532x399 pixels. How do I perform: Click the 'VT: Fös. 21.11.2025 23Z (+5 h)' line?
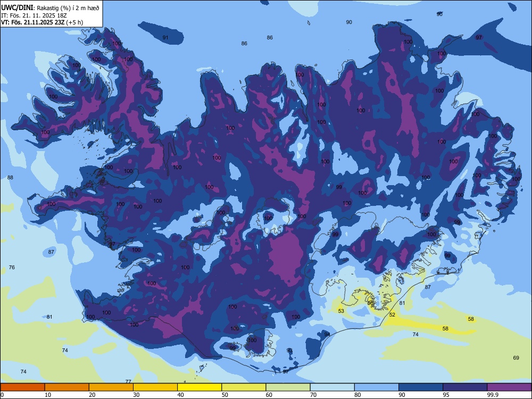click(41, 22)
